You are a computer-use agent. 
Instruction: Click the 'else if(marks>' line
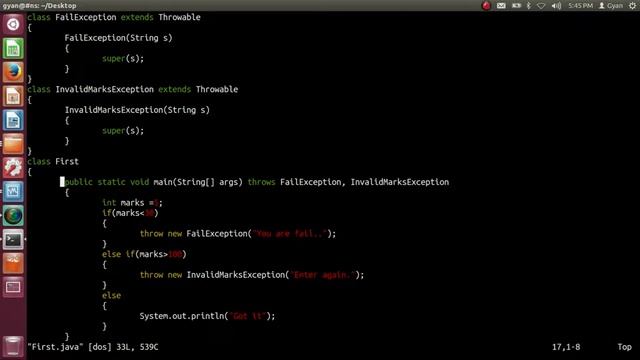coord(144,254)
